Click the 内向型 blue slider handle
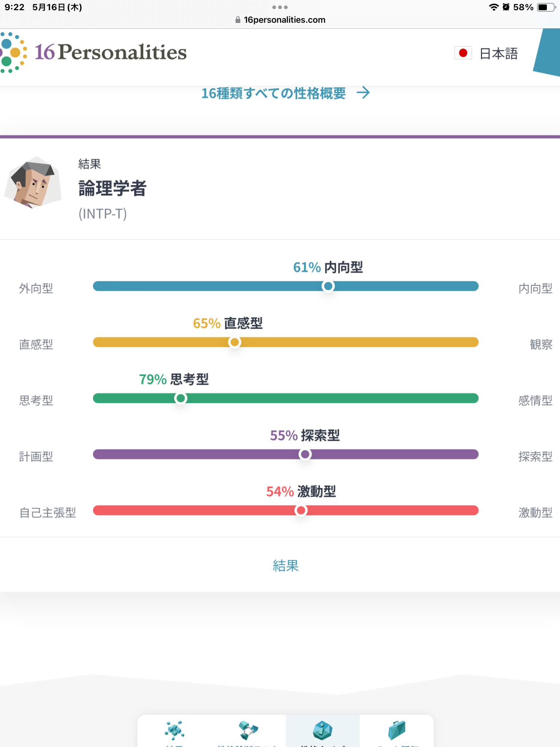This screenshot has height=747, width=560. [x=328, y=286]
